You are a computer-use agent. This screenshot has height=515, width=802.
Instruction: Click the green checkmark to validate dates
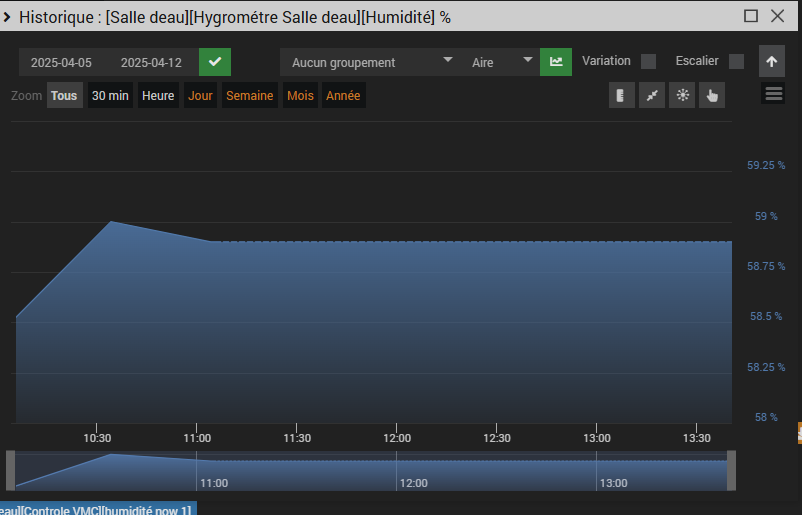coord(215,62)
